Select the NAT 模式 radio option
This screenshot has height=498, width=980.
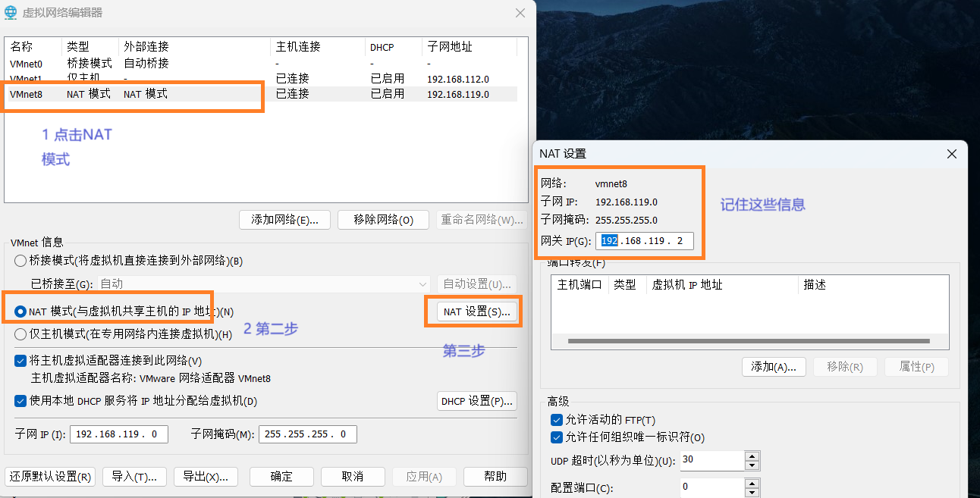(20, 312)
